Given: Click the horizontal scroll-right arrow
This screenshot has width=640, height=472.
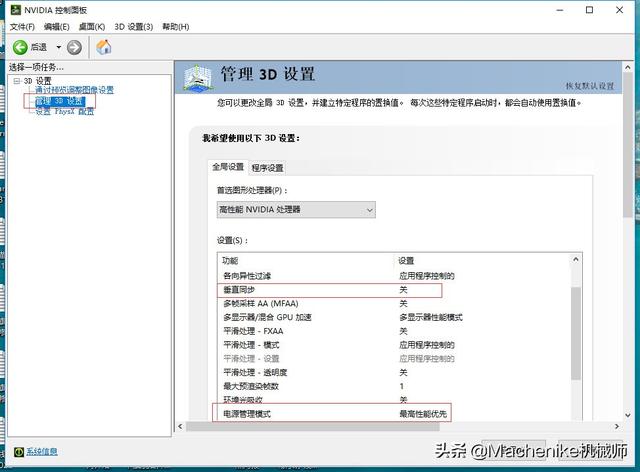Looking at the screenshot, I should point(617,427).
